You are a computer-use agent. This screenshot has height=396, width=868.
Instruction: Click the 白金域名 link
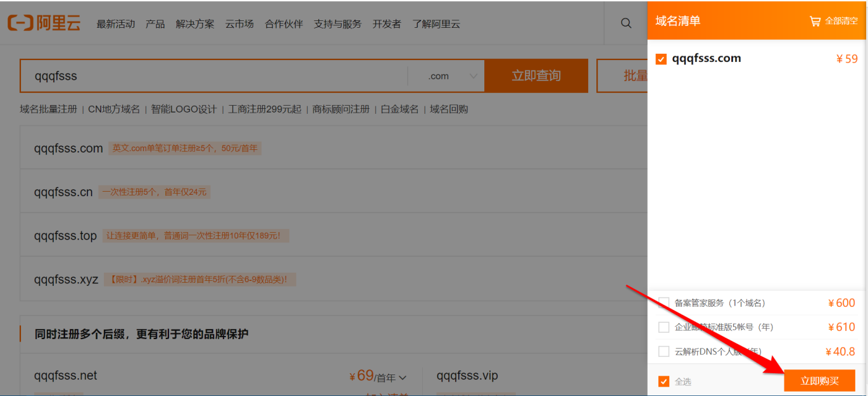[x=399, y=109]
